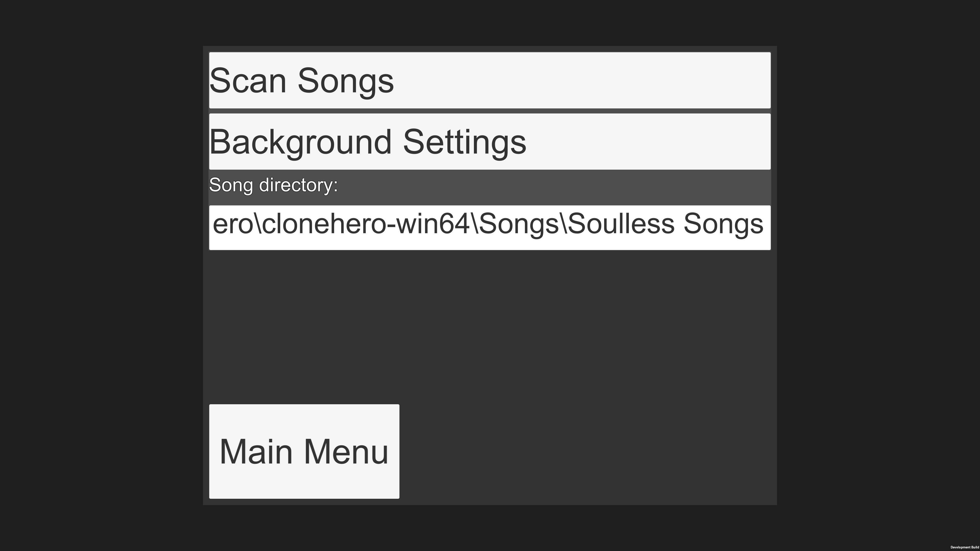This screenshot has height=551, width=980.
Task: Return to the Main Menu
Action: pyautogui.click(x=304, y=451)
